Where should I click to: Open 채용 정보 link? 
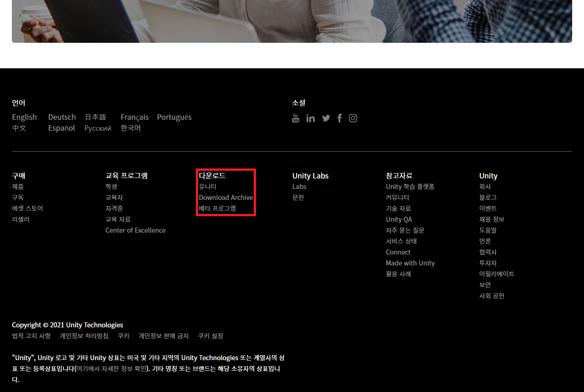click(492, 219)
